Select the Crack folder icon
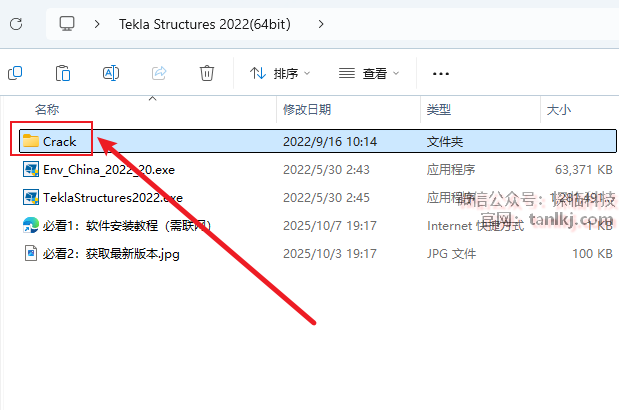The width and height of the screenshot is (619, 410). [31, 141]
